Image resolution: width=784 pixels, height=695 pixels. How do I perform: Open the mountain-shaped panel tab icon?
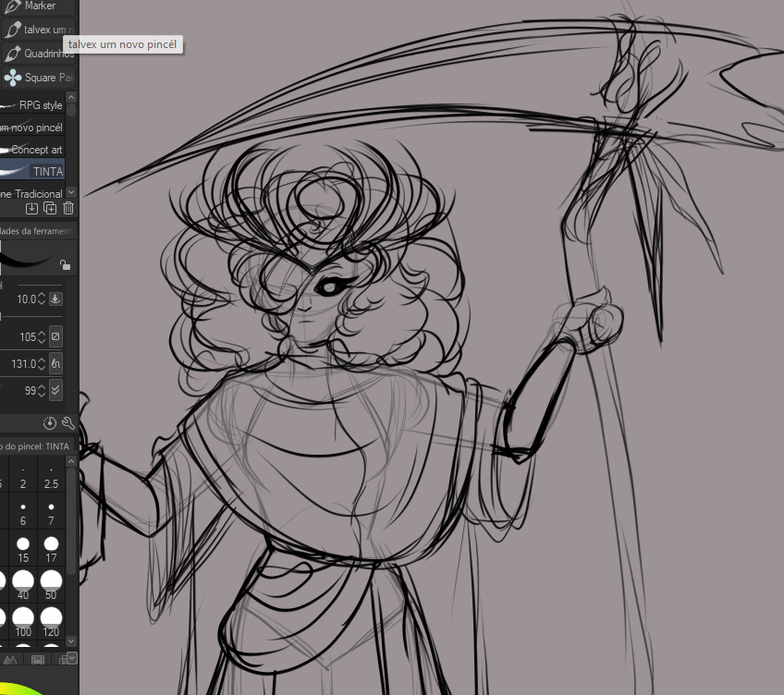(x=10, y=660)
